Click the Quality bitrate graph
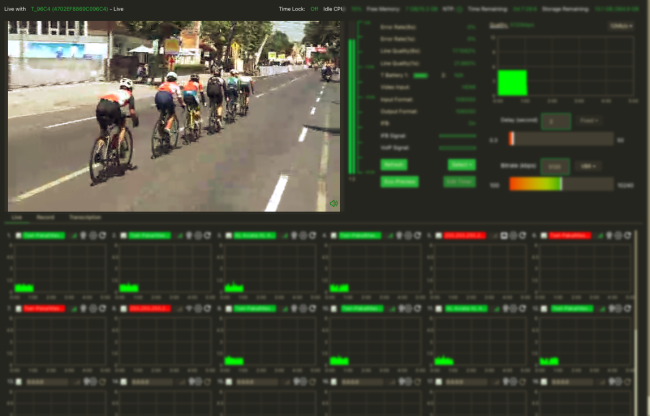Screen dimensions: 650x416 [x=565, y=66]
